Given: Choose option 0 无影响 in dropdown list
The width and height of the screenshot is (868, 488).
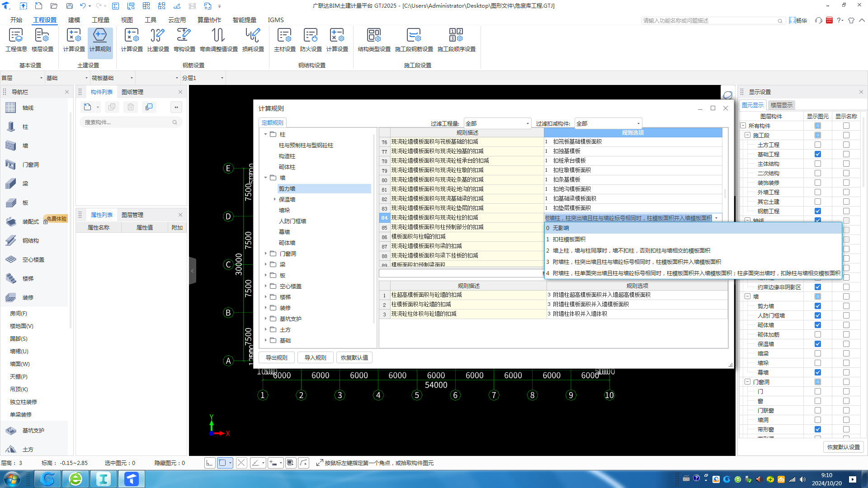Looking at the screenshot, I should pyautogui.click(x=693, y=228).
